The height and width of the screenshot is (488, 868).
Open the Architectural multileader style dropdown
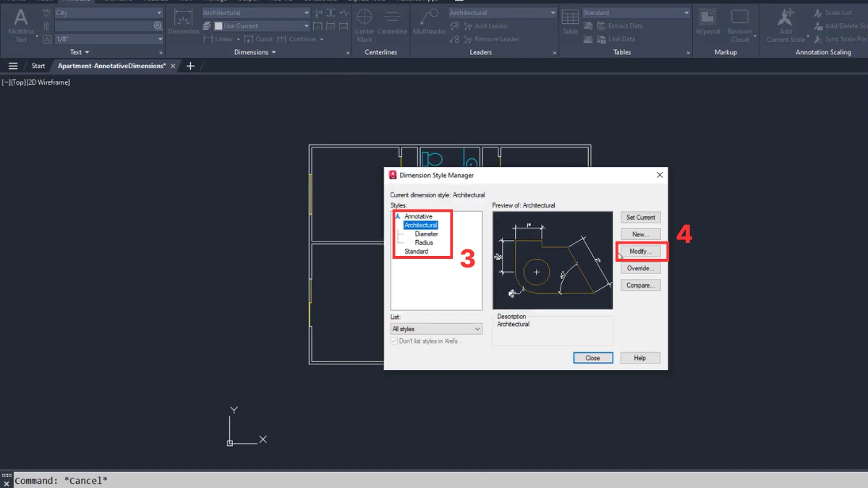point(503,13)
